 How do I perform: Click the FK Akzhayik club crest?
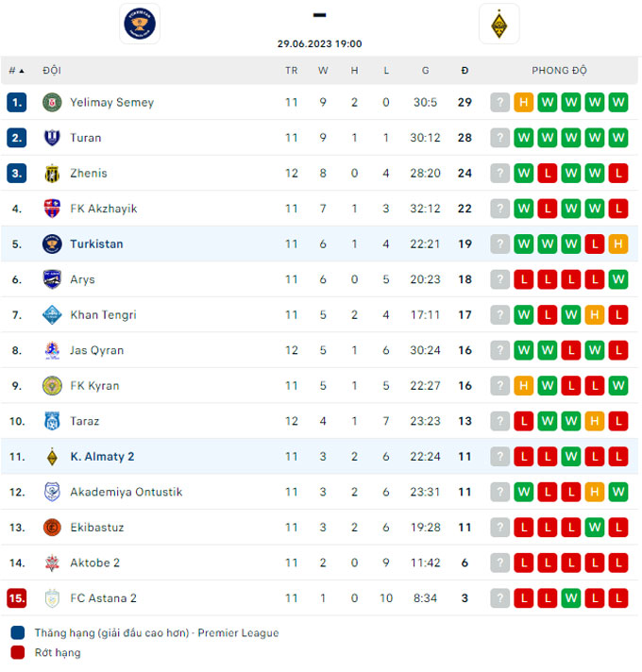point(52,209)
